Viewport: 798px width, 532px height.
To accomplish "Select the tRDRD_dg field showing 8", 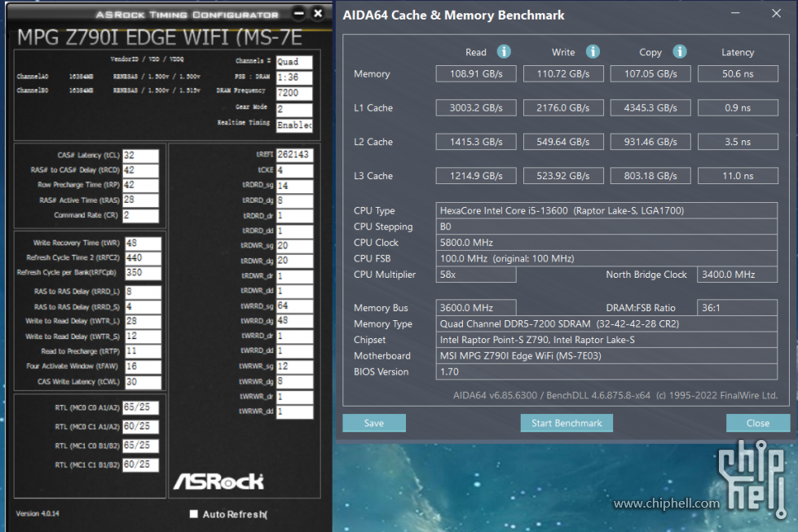I will coord(295,201).
